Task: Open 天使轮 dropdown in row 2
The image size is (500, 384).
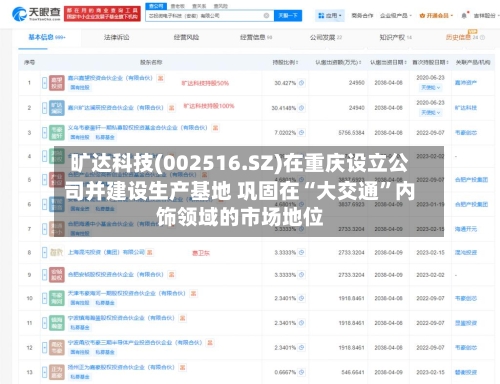Action: point(430,113)
